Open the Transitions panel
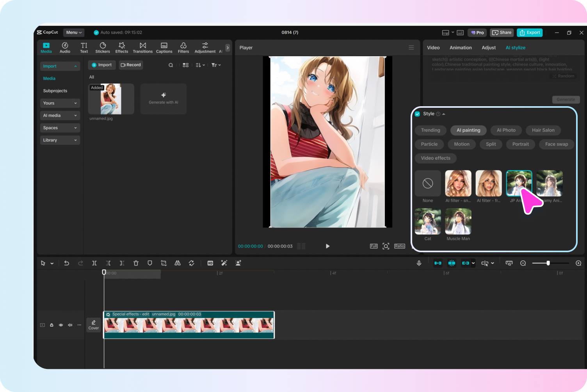Image resolution: width=587 pixels, height=392 pixels. coord(142,48)
